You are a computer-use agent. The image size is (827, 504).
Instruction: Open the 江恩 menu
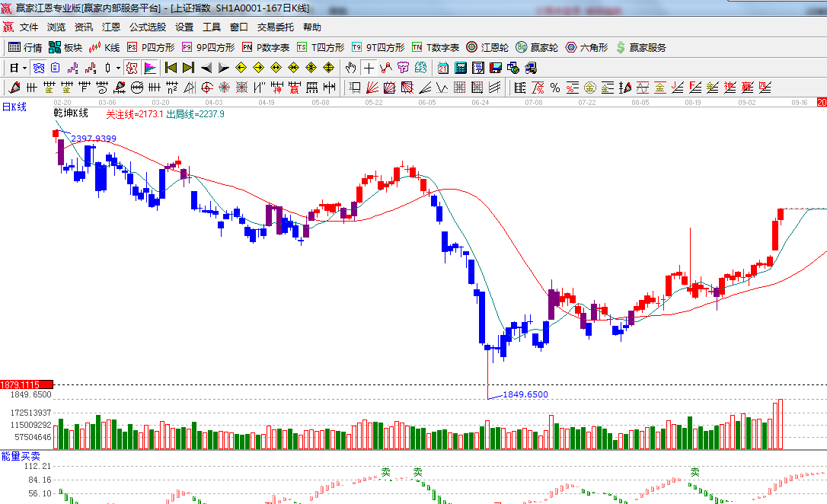pyautogui.click(x=111, y=27)
